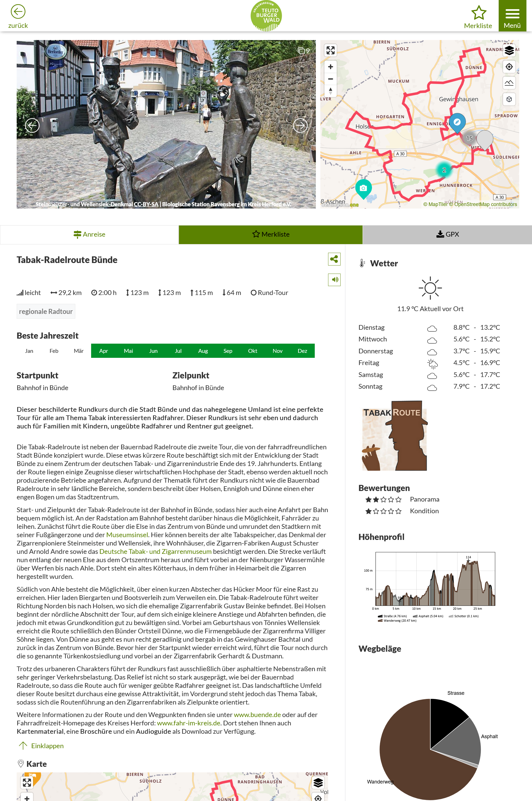The height and width of the screenshot is (801, 532).
Task: Select the Apr month in Beste Jahreszeit
Action: [103, 351]
